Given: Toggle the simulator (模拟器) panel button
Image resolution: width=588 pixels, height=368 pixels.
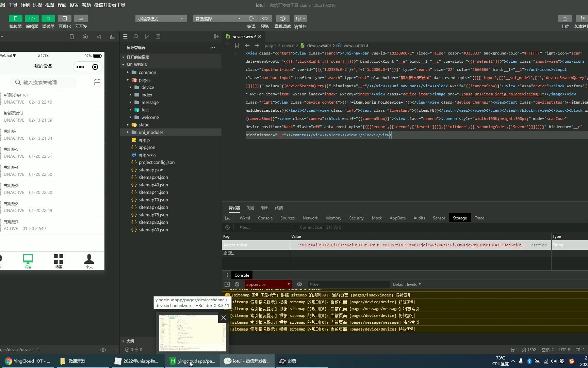Looking at the screenshot, I should (x=15, y=18).
